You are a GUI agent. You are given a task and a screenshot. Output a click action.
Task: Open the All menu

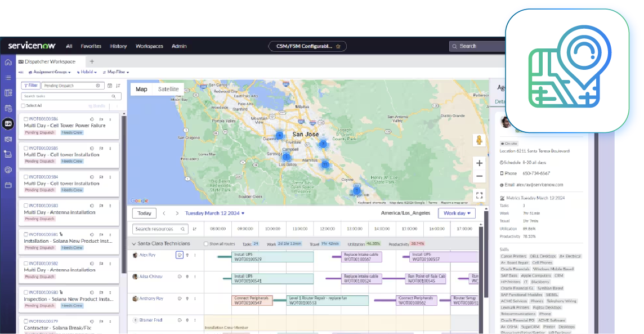69,46
